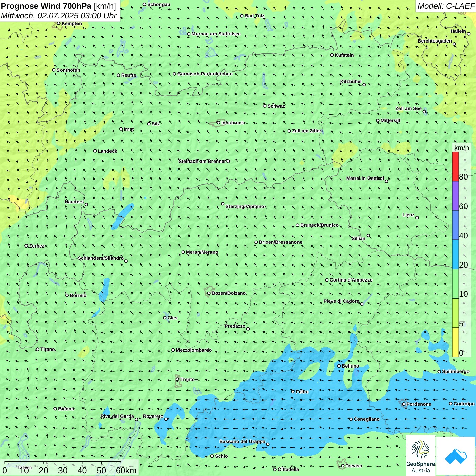Click the Schwaz city label
Viewport: 476px width, 476px height.
276,106
